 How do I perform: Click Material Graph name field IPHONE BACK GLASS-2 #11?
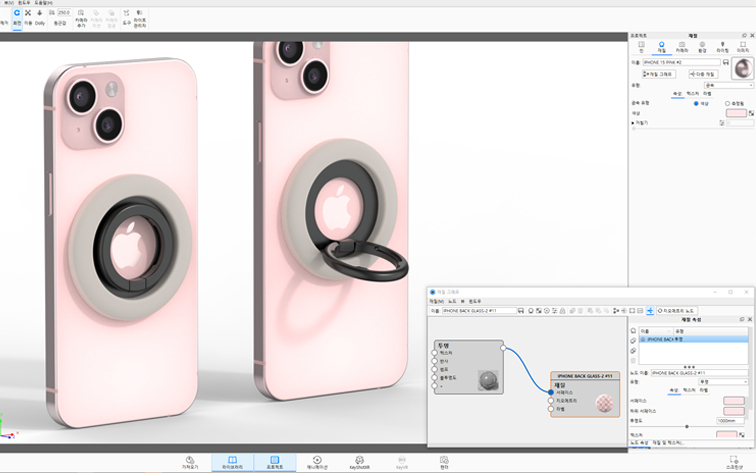[479, 311]
